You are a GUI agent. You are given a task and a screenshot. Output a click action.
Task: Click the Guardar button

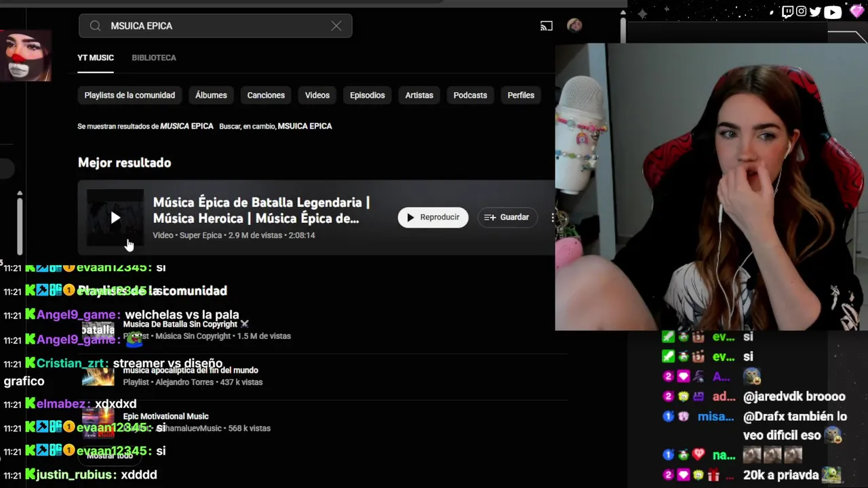click(x=507, y=217)
